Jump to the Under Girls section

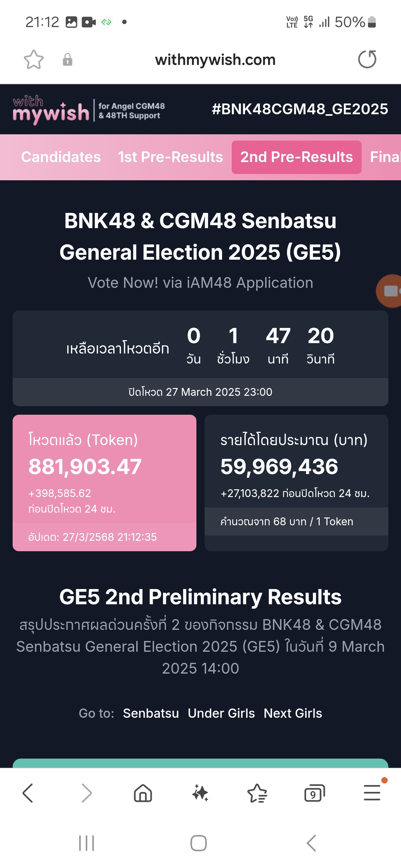pos(221,713)
